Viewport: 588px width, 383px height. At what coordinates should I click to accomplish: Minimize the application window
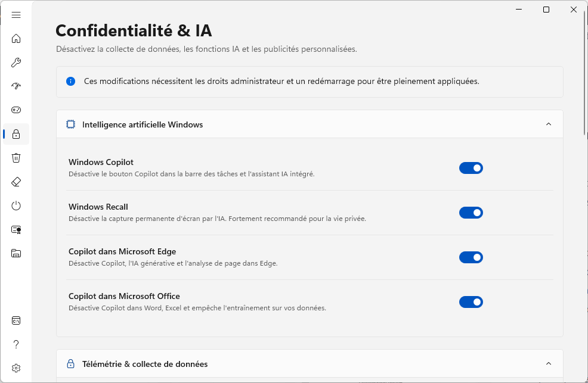point(519,10)
